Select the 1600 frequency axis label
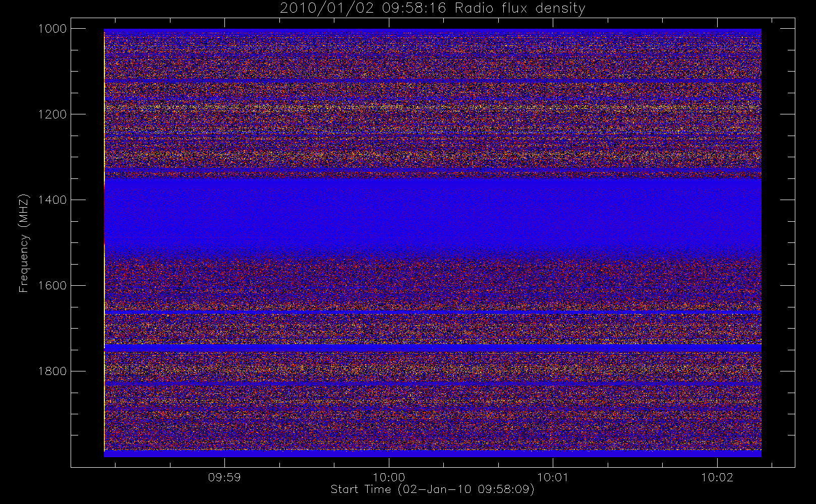Screen dimensions: 816x504 point(52,286)
